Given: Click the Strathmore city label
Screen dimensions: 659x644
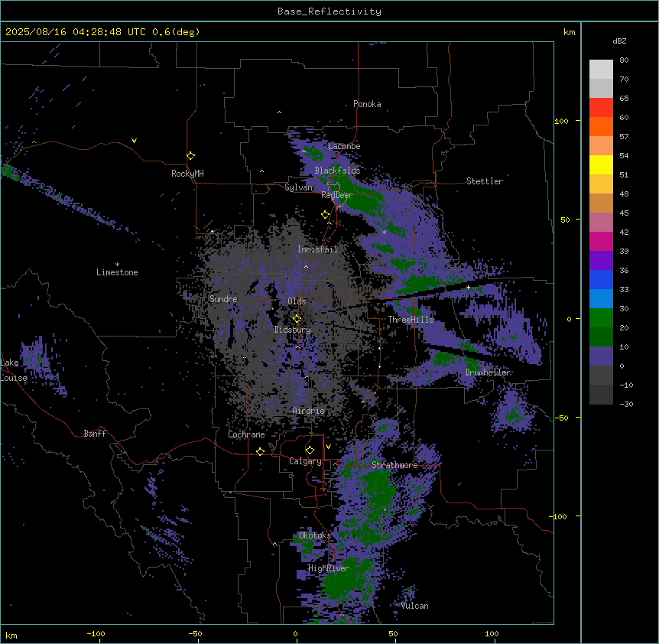Looking at the screenshot, I should click(394, 465).
